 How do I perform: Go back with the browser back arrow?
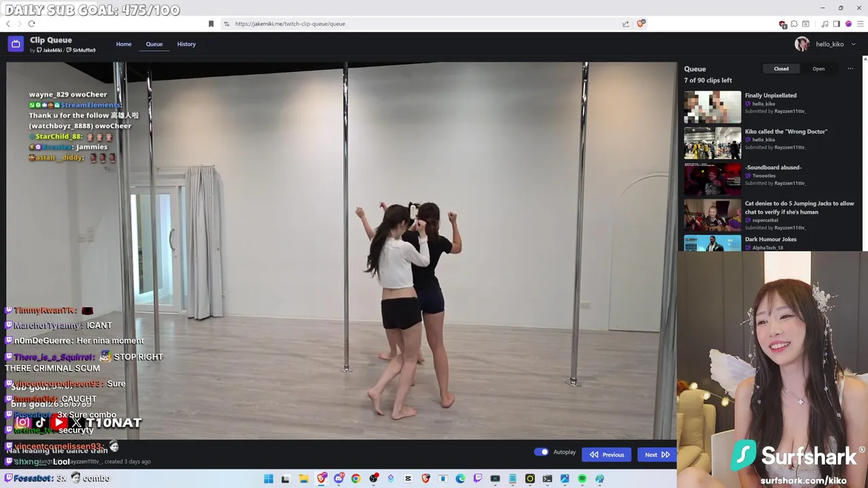click(x=8, y=24)
